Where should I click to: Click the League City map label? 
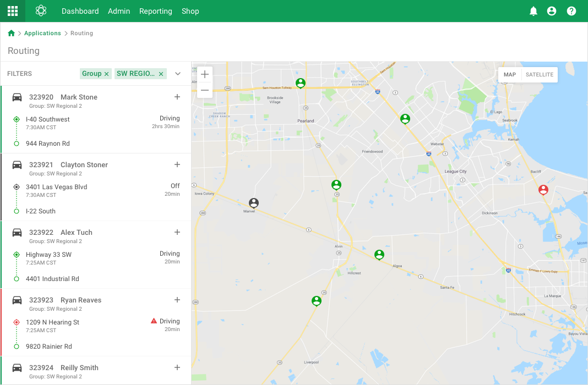click(455, 172)
